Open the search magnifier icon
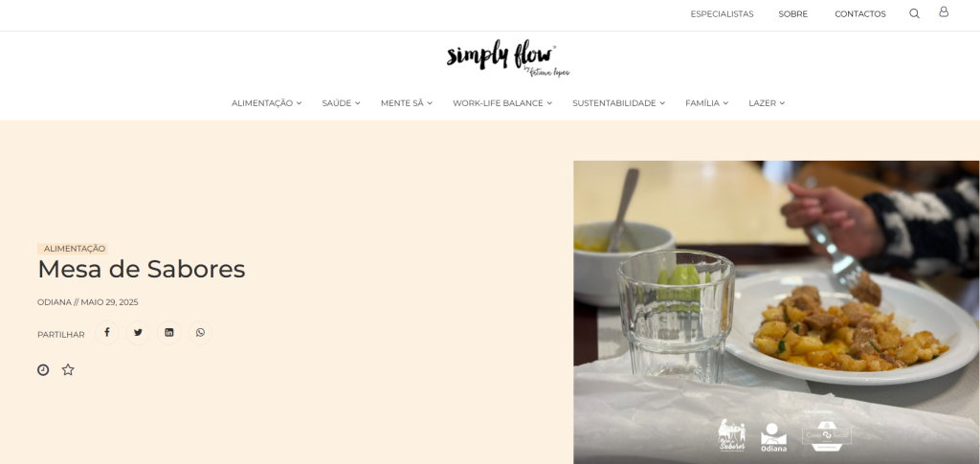The width and height of the screenshot is (980, 464). (x=914, y=13)
